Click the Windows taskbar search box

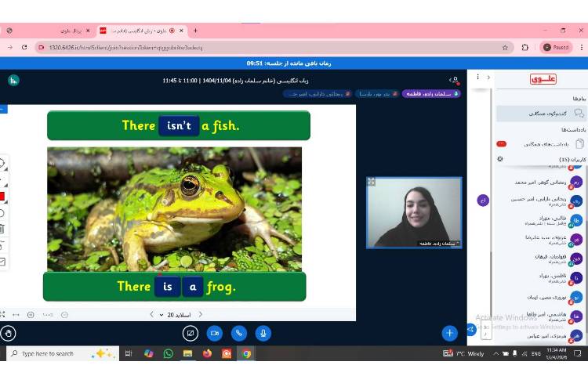(x=55, y=354)
